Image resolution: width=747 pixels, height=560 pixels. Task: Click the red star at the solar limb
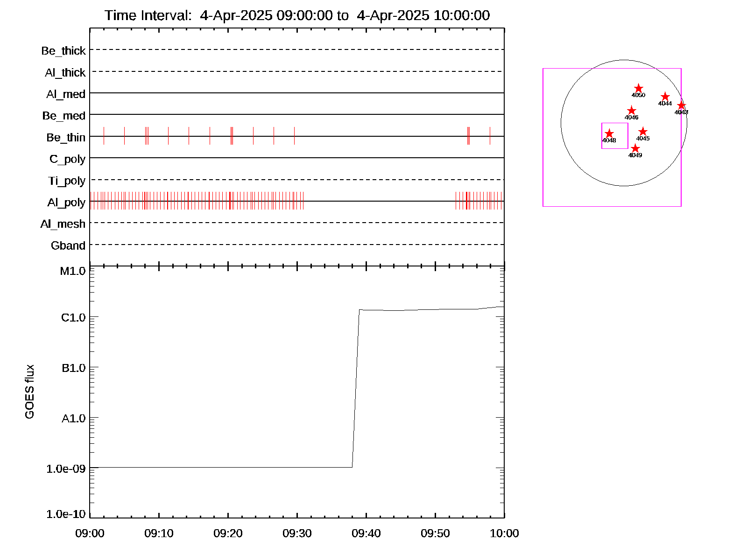[681, 105]
